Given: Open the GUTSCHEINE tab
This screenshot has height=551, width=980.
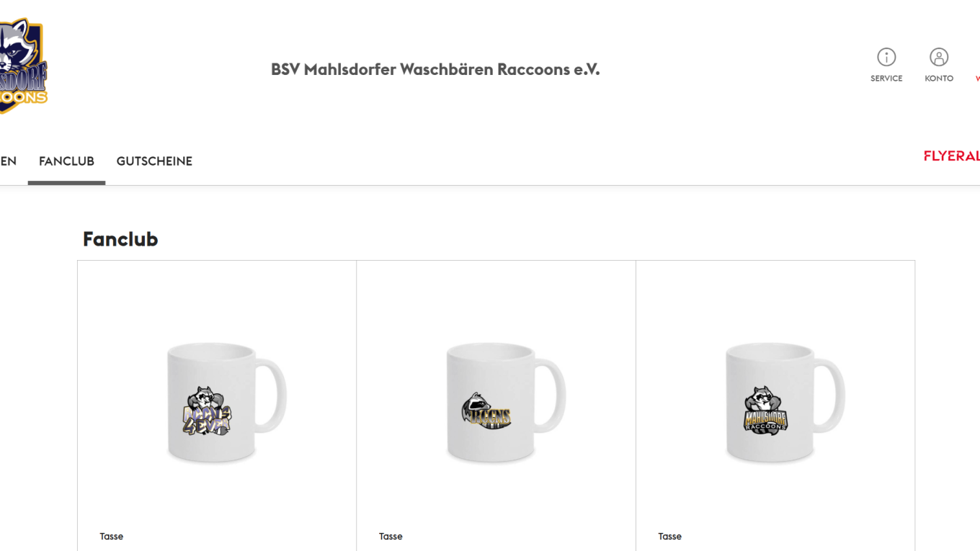Looking at the screenshot, I should 154,161.
